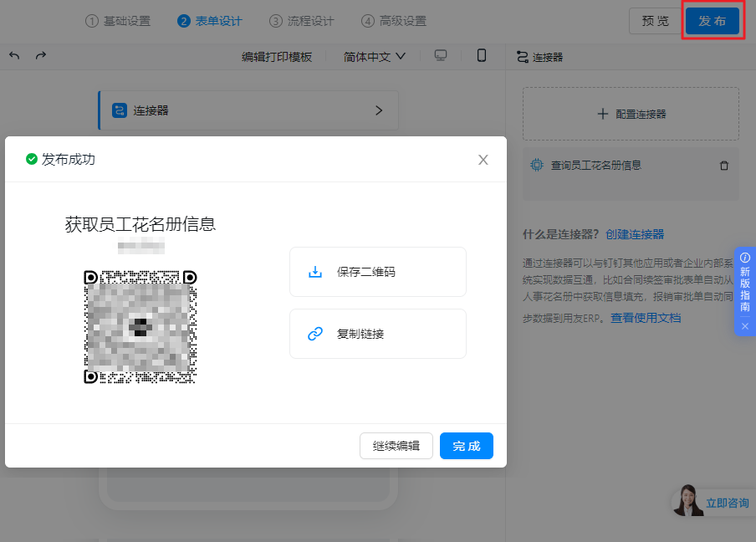Expand the 连接器 row chevron
The height and width of the screenshot is (542, 756).
[379, 110]
